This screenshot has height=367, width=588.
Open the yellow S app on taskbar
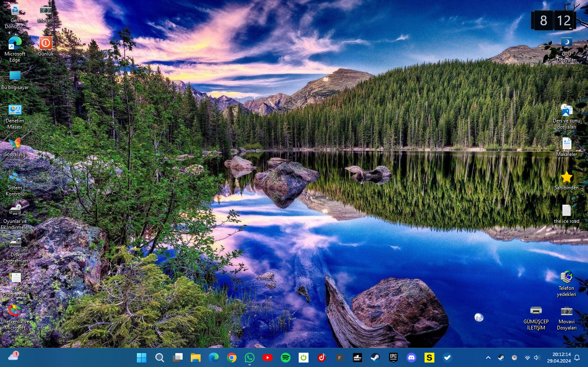(x=429, y=358)
